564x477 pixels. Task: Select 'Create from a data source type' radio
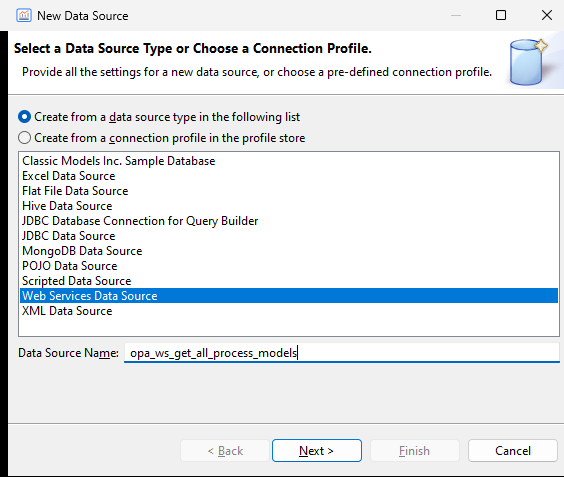(24, 117)
